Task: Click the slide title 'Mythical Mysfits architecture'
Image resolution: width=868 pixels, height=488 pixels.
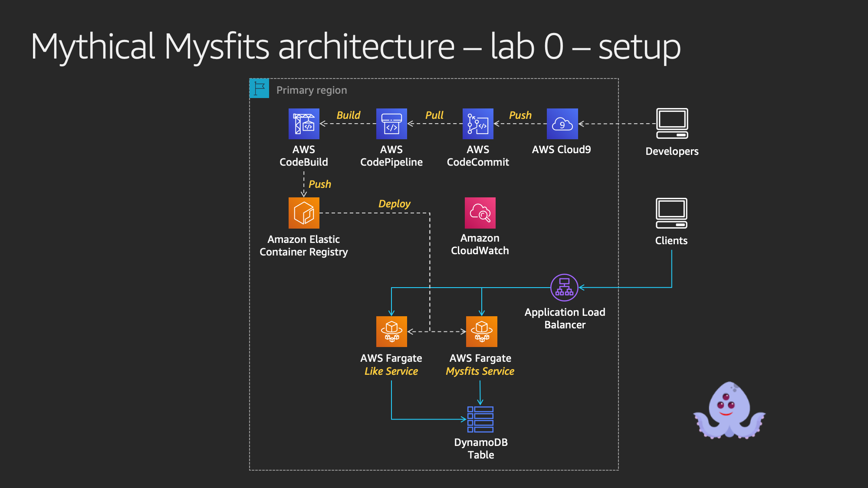Action: pyautogui.click(x=243, y=47)
